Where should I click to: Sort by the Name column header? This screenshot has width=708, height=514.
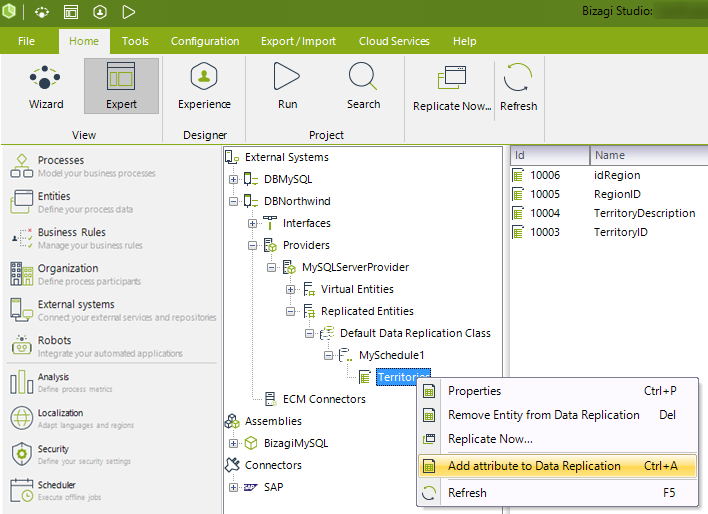pos(649,155)
